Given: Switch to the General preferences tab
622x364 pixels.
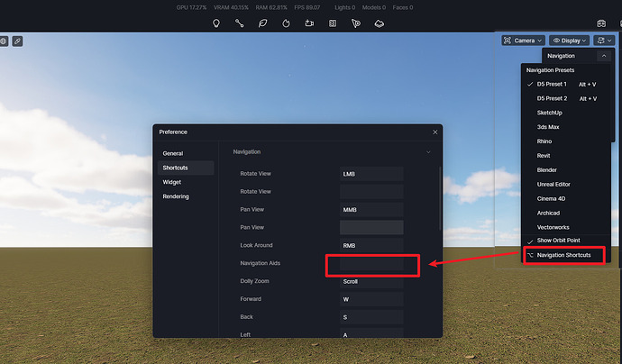Looking at the screenshot, I should pos(172,154).
